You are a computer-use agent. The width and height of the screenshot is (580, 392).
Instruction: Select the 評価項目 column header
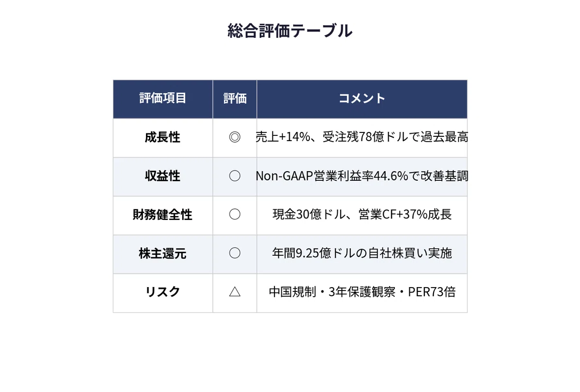163,99
